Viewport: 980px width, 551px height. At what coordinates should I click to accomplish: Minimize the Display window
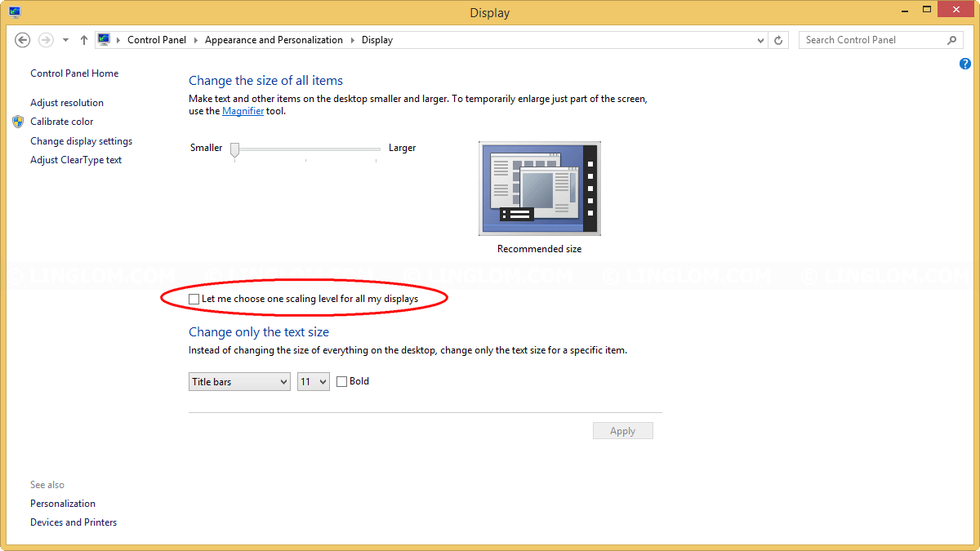[904, 11]
